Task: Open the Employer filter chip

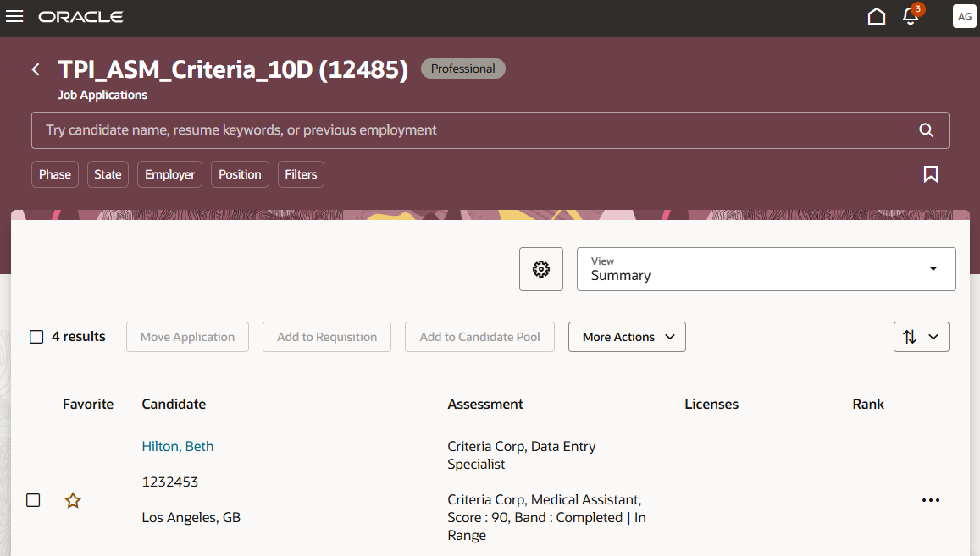Action: click(169, 174)
